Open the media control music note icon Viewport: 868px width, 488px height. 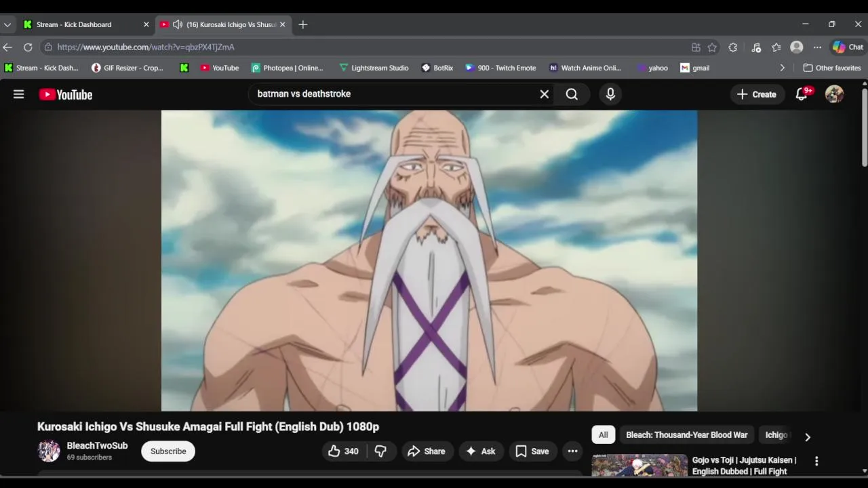click(x=756, y=47)
